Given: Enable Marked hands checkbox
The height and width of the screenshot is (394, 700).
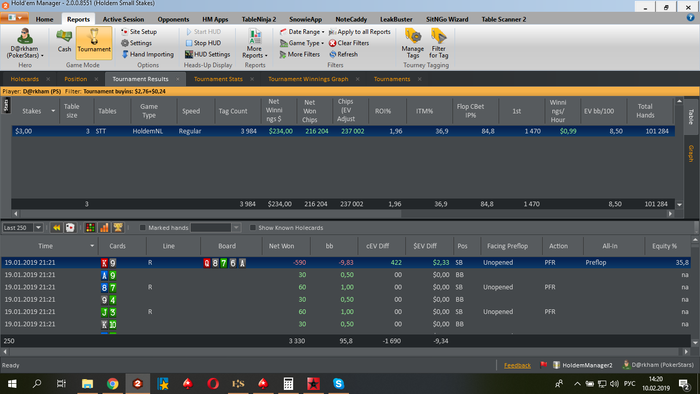Looking at the screenshot, I should pyautogui.click(x=143, y=228).
